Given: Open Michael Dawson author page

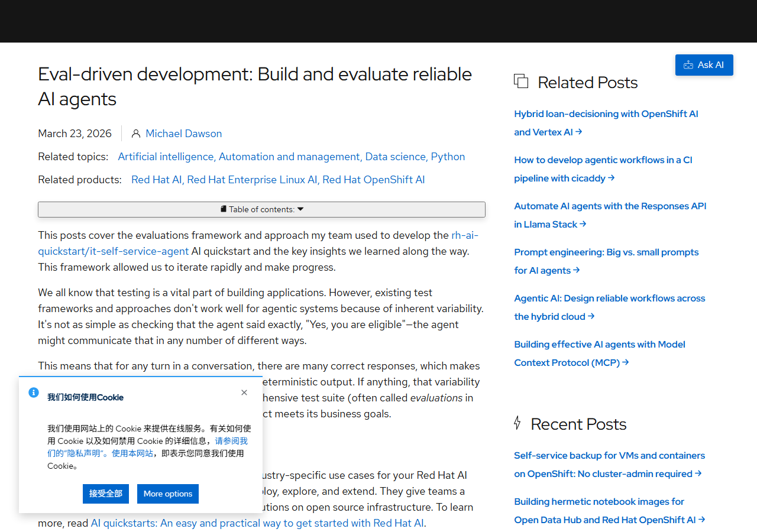Looking at the screenshot, I should [184, 134].
